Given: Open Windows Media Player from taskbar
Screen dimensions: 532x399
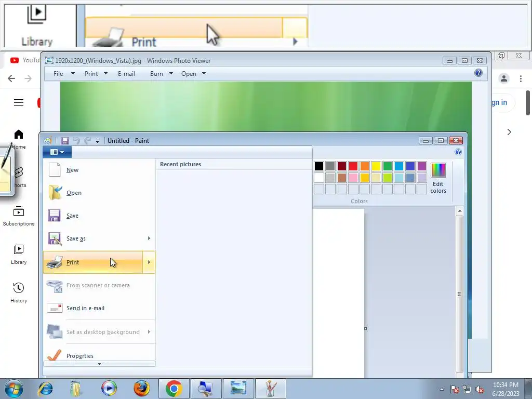Looking at the screenshot, I should (109, 389).
